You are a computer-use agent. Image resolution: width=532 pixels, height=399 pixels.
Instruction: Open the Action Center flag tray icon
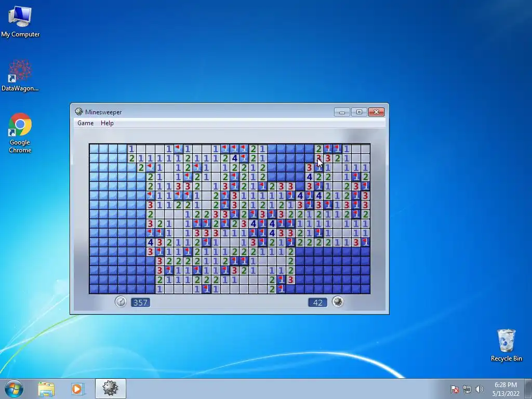click(455, 389)
